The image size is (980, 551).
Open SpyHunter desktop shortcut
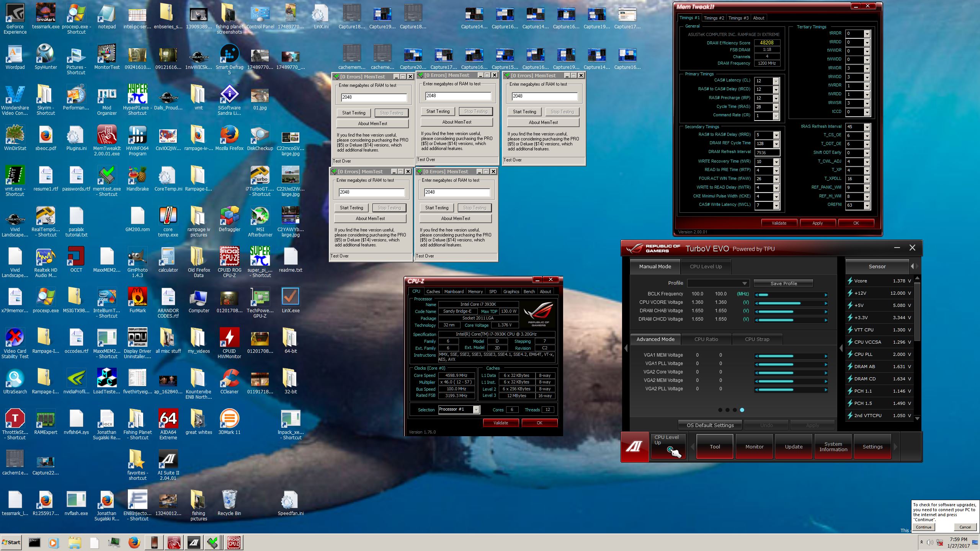tap(46, 57)
